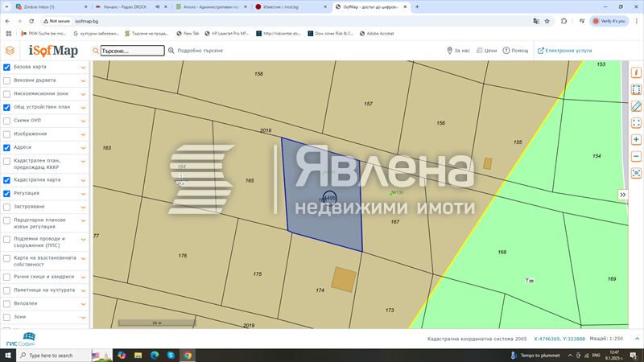Expand the right side panel double-arrow
Screen dimensions: 644x362
click(622, 195)
